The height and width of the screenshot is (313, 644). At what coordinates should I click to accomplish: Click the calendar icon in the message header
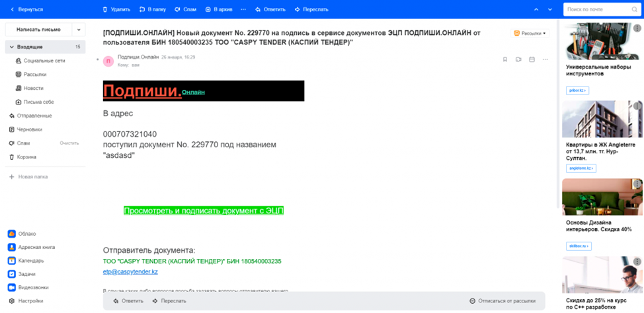[532, 59]
